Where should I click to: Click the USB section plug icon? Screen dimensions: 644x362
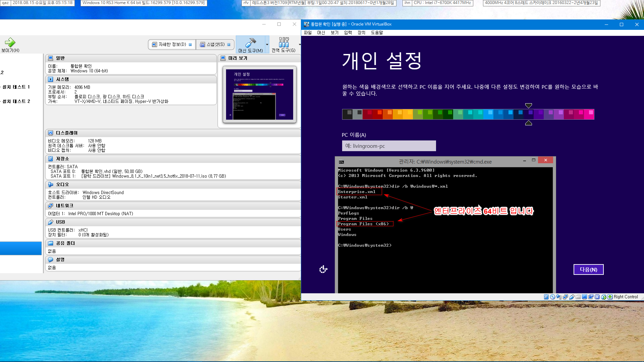point(51,222)
